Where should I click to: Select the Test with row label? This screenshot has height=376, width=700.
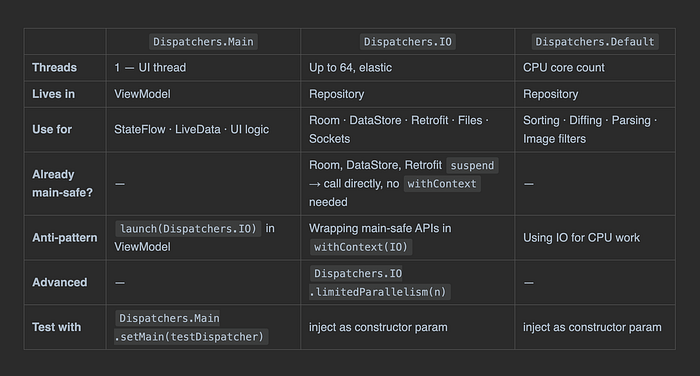57,327
